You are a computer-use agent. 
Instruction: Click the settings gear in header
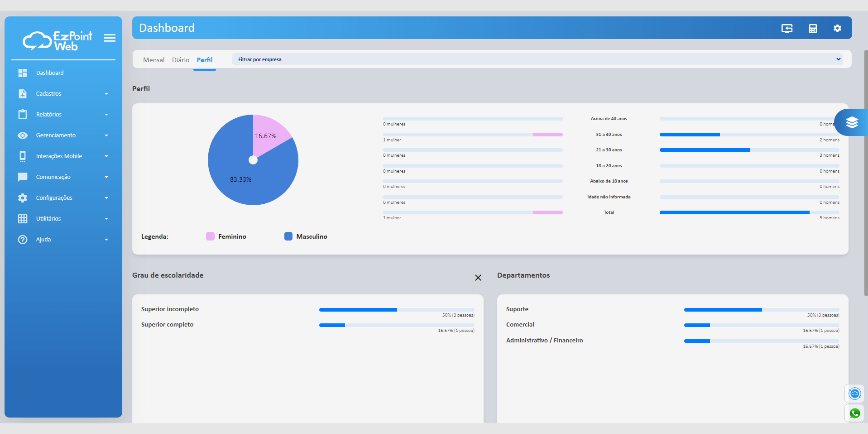pos(837,28)
